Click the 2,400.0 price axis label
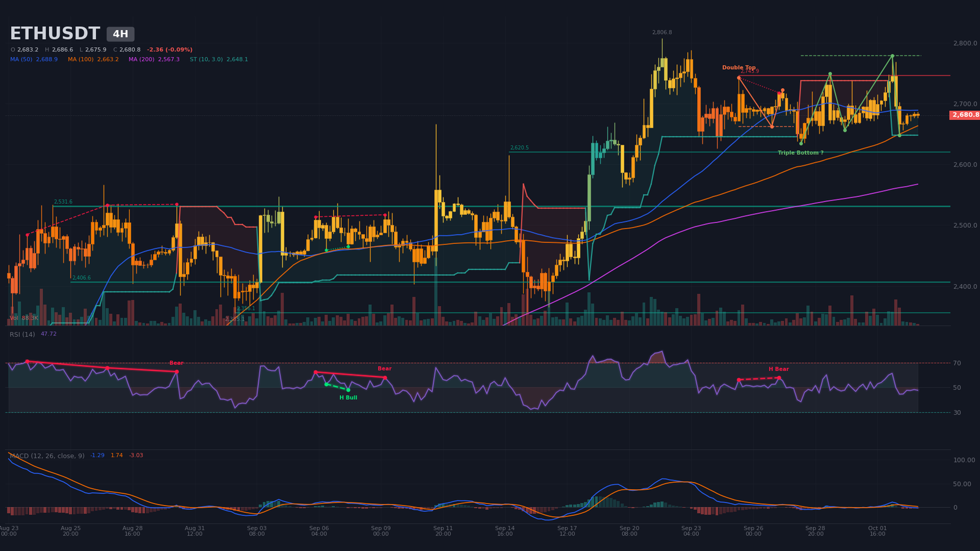The image size is (980, 551). [x=965, y=287]
